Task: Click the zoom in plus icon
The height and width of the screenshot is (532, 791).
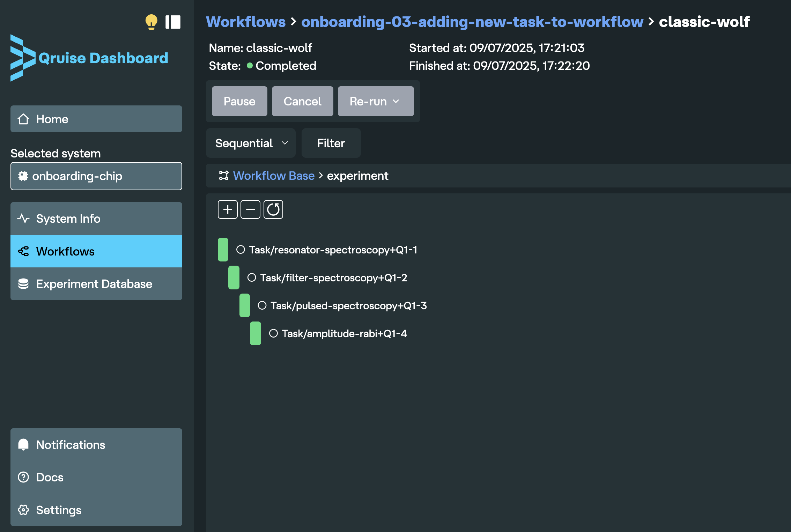Action: click(x=228, y=209)
